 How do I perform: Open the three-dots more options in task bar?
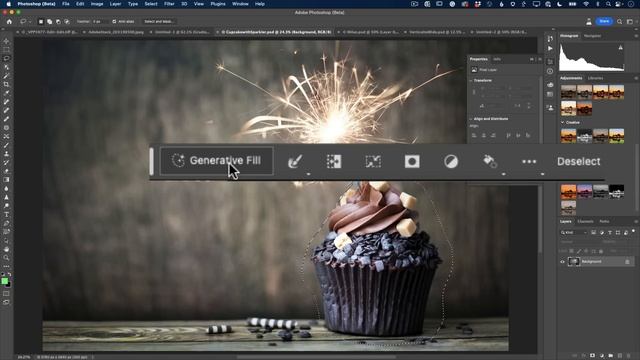tap(529, 162)
